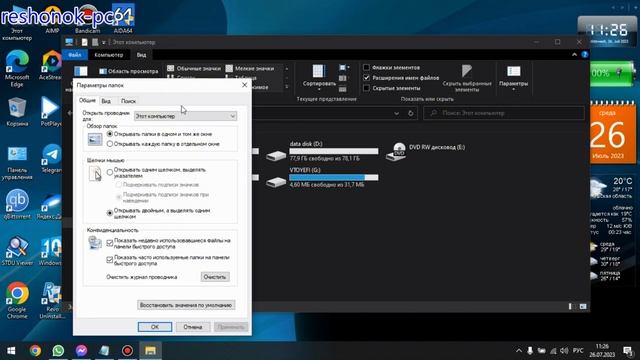Click File Explorer taskbar icon
Screen dimensions: 640x360
(150, 351)
